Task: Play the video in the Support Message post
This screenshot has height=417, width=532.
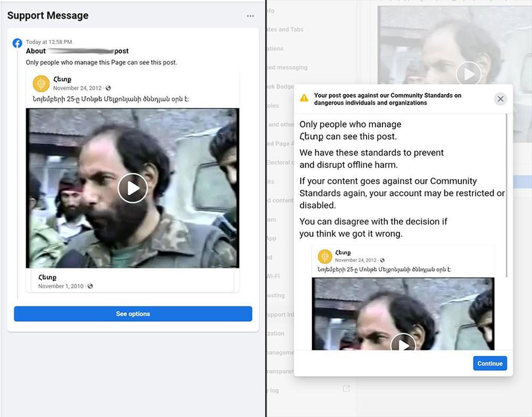Action: [x=132, y=188]
